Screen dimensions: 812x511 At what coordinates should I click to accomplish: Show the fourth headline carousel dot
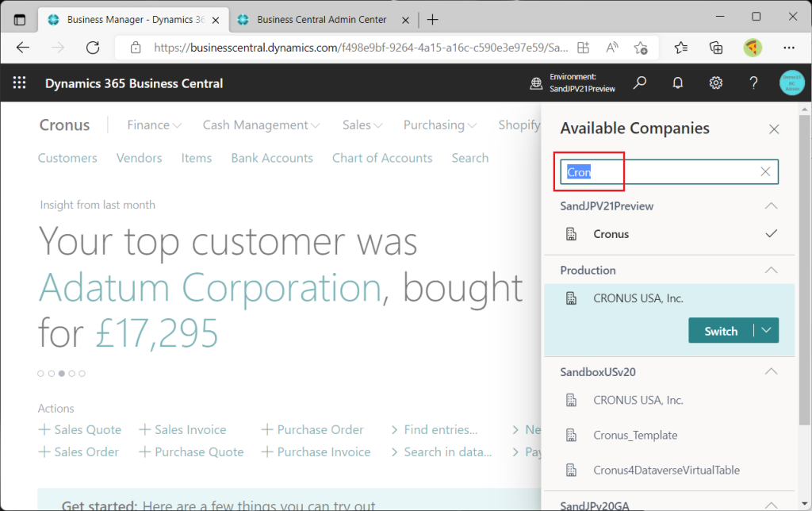coord(72,373)
